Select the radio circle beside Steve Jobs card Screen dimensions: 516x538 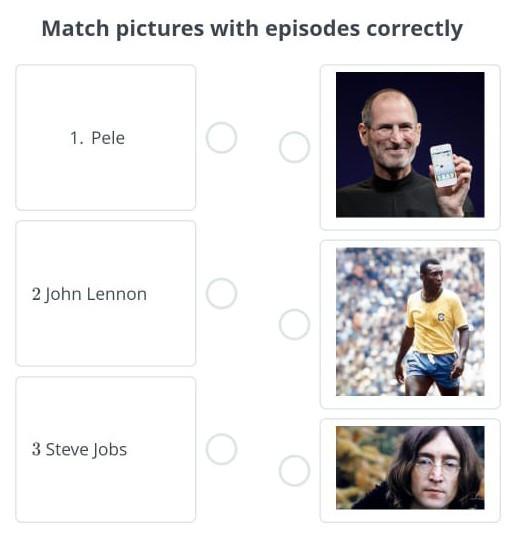[221, 449]
